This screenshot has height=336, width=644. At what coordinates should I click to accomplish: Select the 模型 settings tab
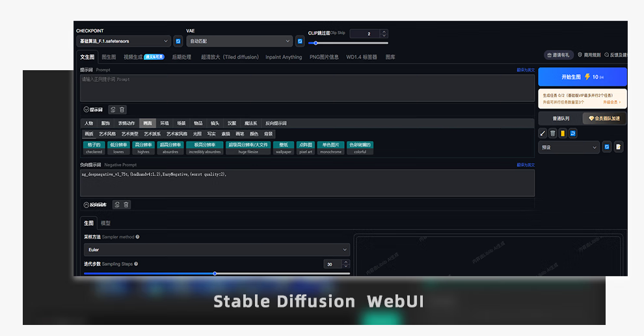105,223
